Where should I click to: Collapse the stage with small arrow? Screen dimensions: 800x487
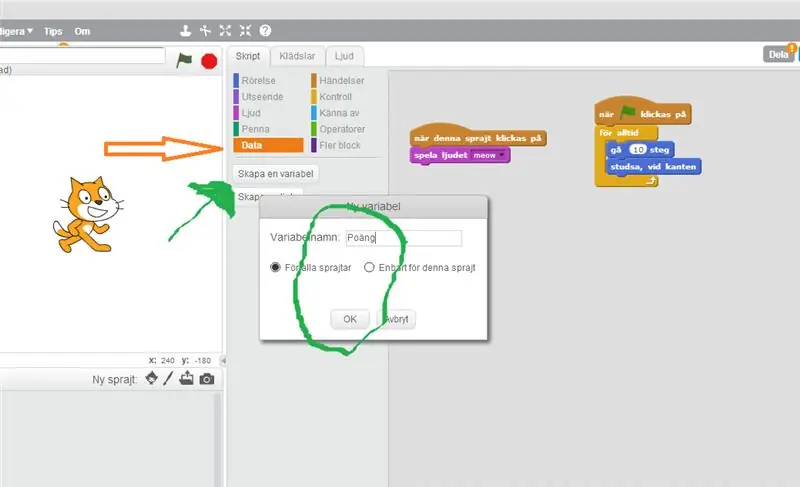[x=223, y=360]
